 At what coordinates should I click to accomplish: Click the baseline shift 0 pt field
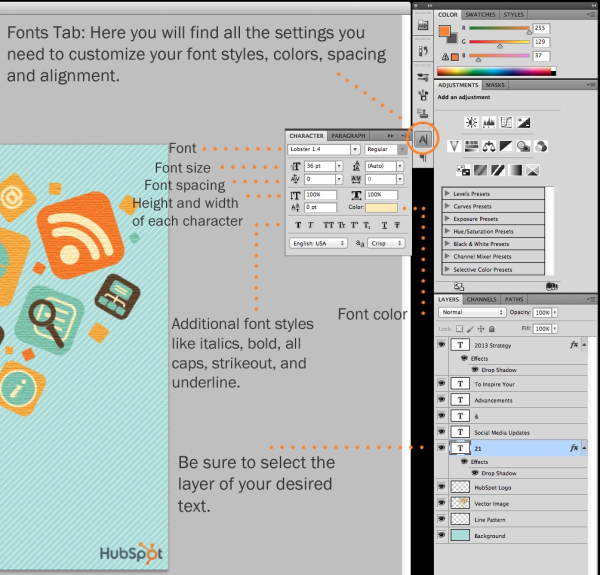320,207
